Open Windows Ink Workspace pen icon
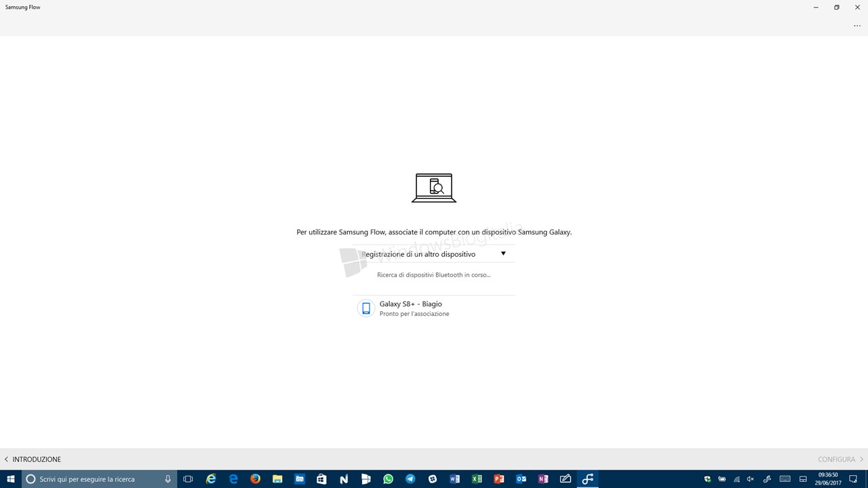868x488 pixels. coord(767,479)
